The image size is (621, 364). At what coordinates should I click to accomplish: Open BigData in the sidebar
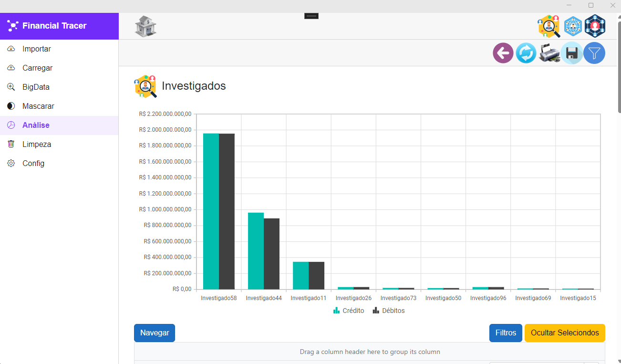tap(36, 87)
